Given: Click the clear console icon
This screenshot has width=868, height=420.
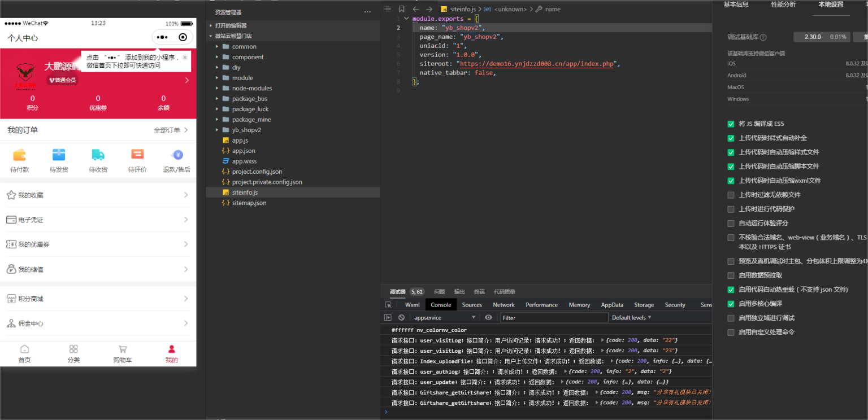Looking at the screenshot, I should 401,318.
